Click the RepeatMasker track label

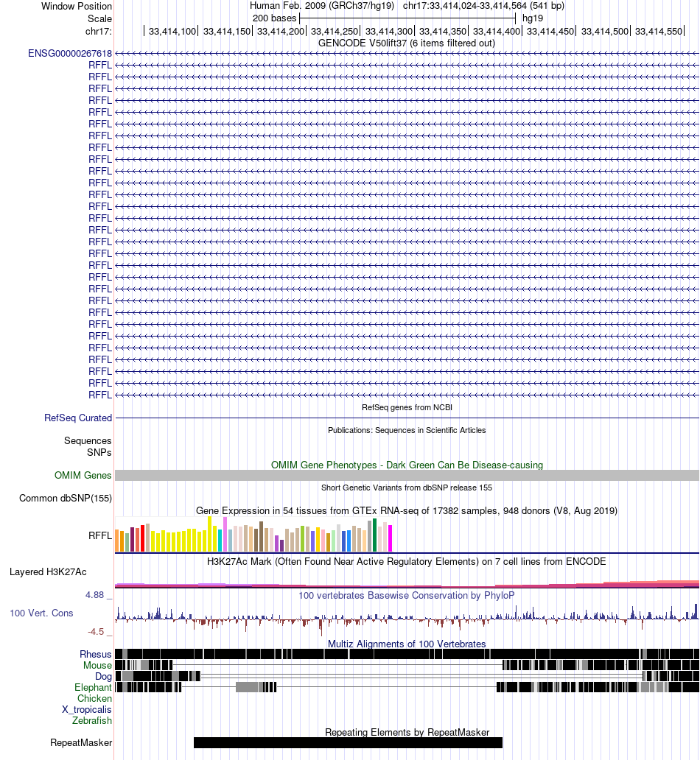click(x=81, y=743)
